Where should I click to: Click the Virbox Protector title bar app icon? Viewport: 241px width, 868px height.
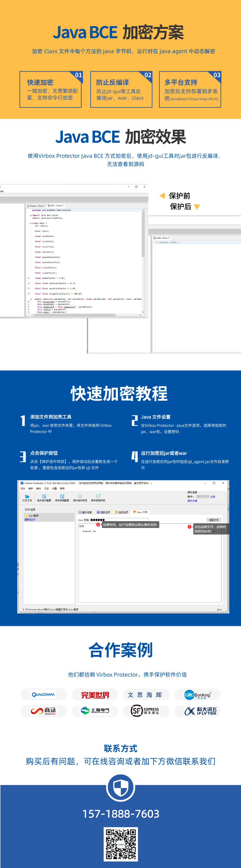click(x=22, y=483)
